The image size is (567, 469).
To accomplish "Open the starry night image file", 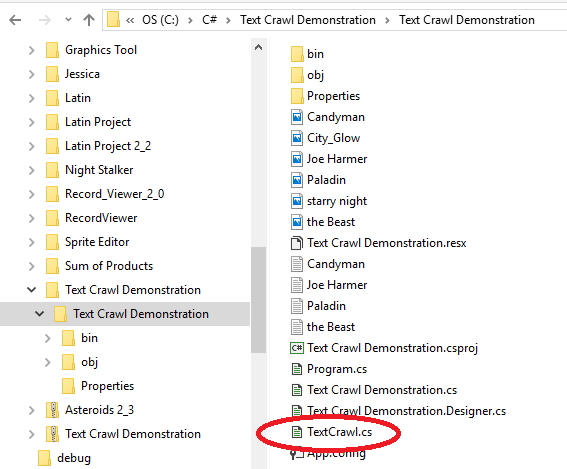I will 329,201.
